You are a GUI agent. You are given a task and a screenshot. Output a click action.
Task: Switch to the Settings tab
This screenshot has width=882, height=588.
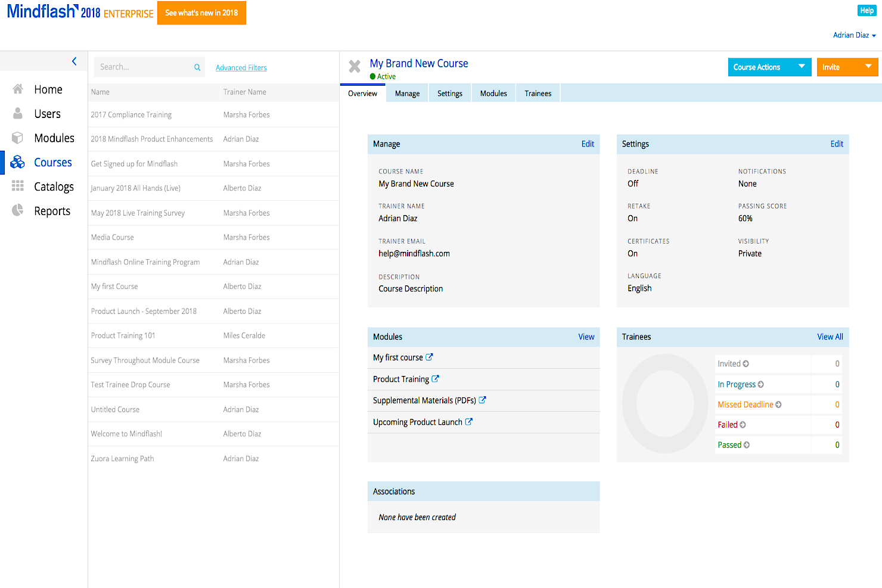(x=450, y=94)
